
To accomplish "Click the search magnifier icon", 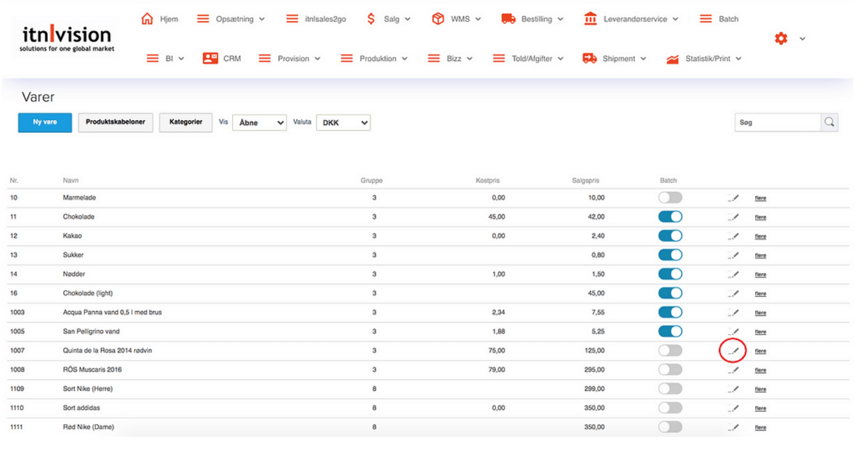I will click(x=829, y=122).
